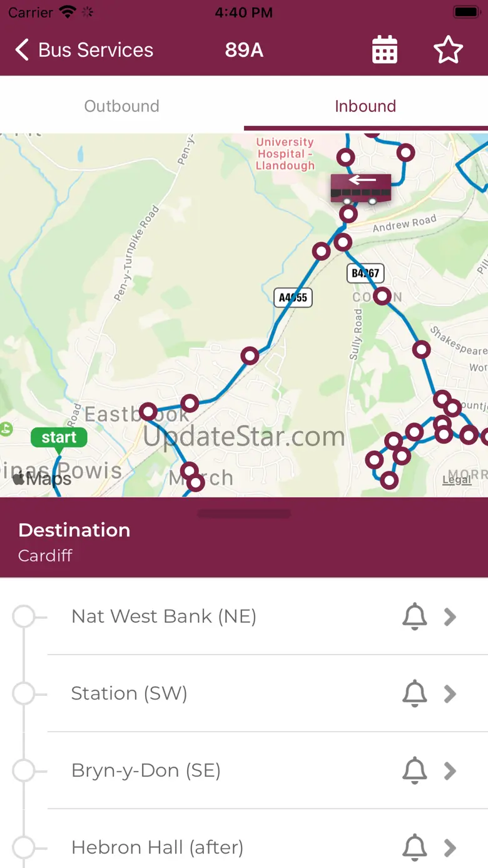Viewport: 488px width, 868px height.
Task: Tap the favourite star icon
Action: point(448,50)
